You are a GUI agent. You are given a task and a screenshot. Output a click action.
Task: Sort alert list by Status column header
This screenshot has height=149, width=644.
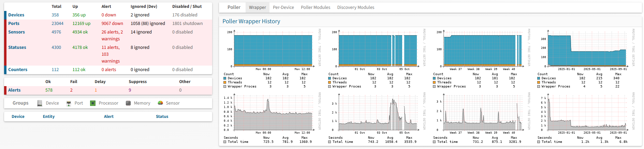coord(162,117)
